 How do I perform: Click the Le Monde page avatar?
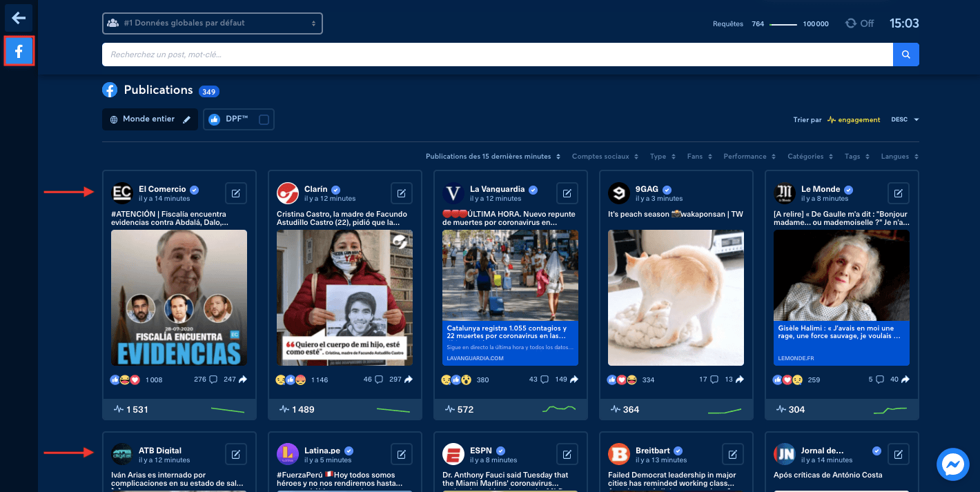coord(785,193)
